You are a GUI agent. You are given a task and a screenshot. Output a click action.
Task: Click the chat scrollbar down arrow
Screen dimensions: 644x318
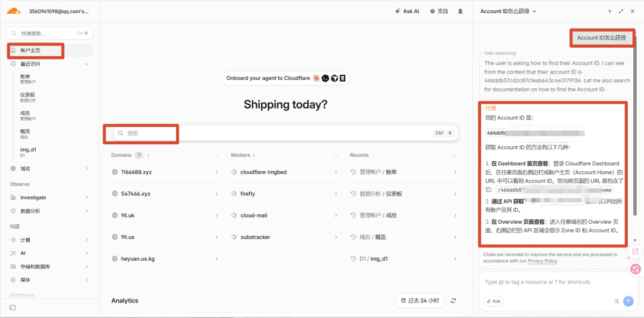tap(636, 240)
